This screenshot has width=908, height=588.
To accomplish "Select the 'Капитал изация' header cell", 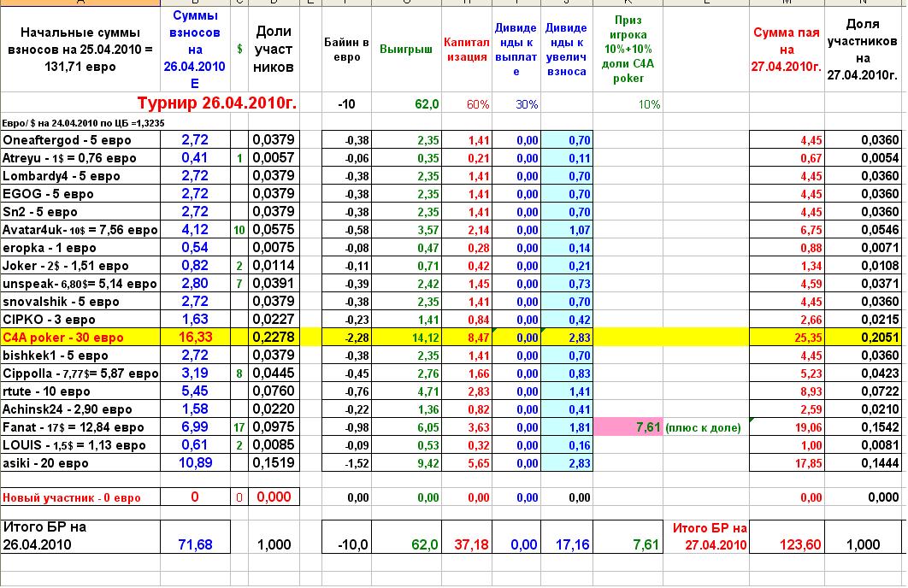I will pos(466,50).
